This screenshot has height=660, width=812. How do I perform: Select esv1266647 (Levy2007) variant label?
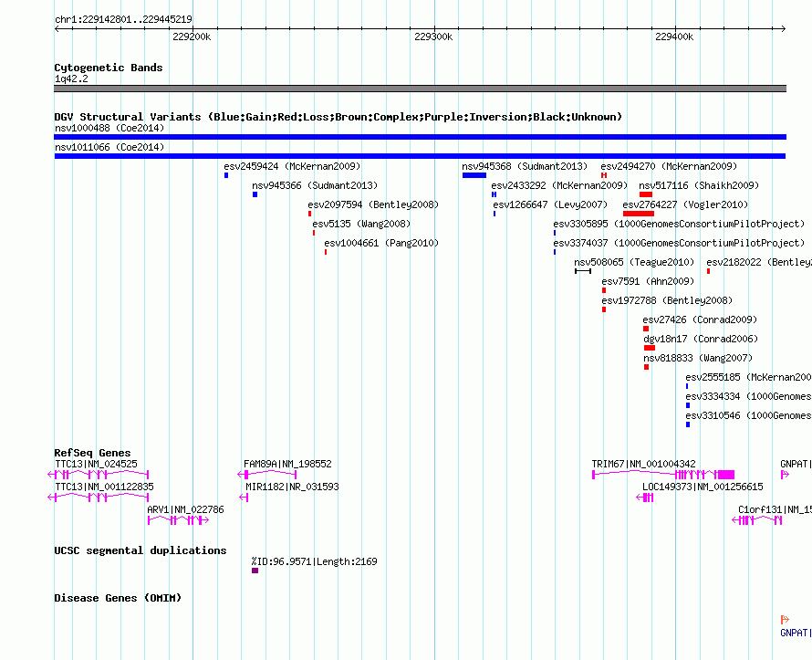550,204
